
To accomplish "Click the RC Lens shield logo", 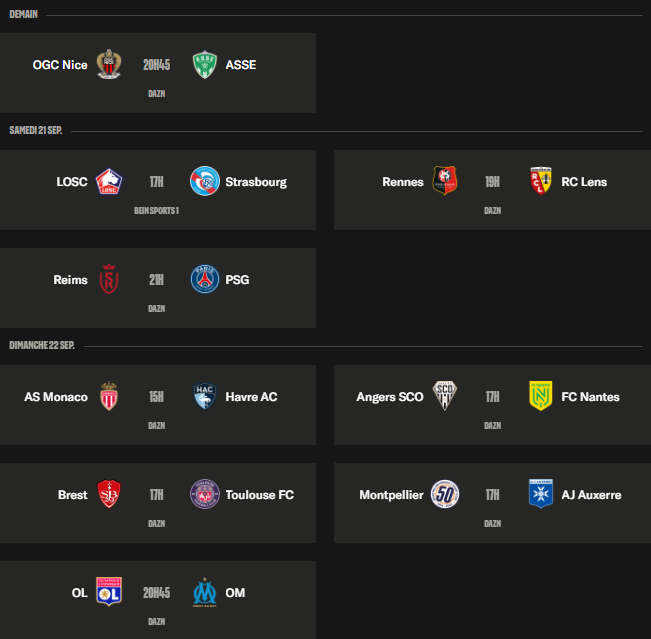I will point(541,181).
